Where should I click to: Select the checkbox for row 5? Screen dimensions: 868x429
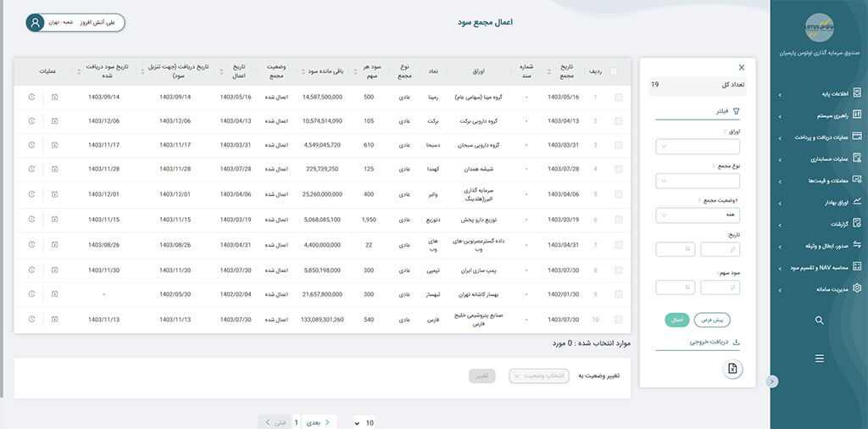[x=618, y=195]
